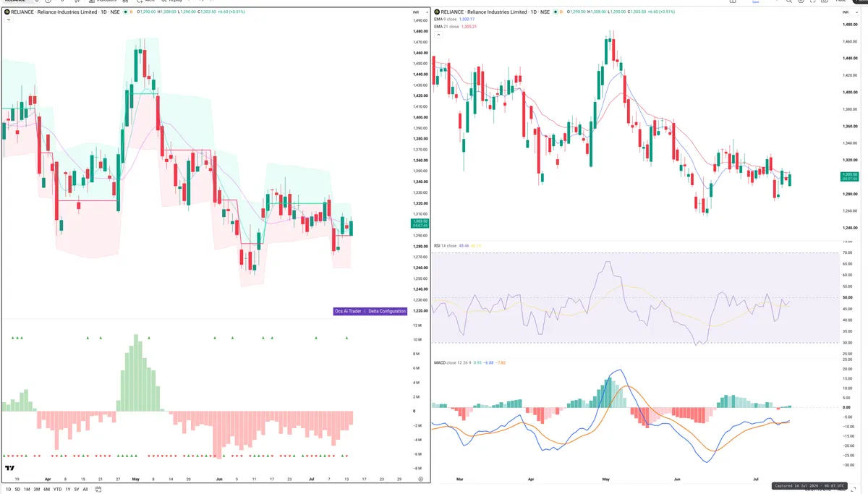The width and height of the screenshot is (868, 494).
Task: Click left chart RELIANCE symbol logo icon
Action: [7, 12]
